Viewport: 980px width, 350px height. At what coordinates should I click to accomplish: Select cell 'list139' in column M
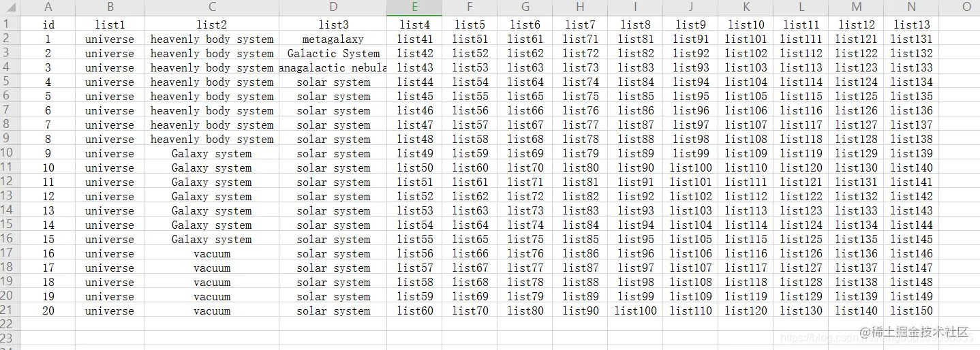tap(856, 296)
